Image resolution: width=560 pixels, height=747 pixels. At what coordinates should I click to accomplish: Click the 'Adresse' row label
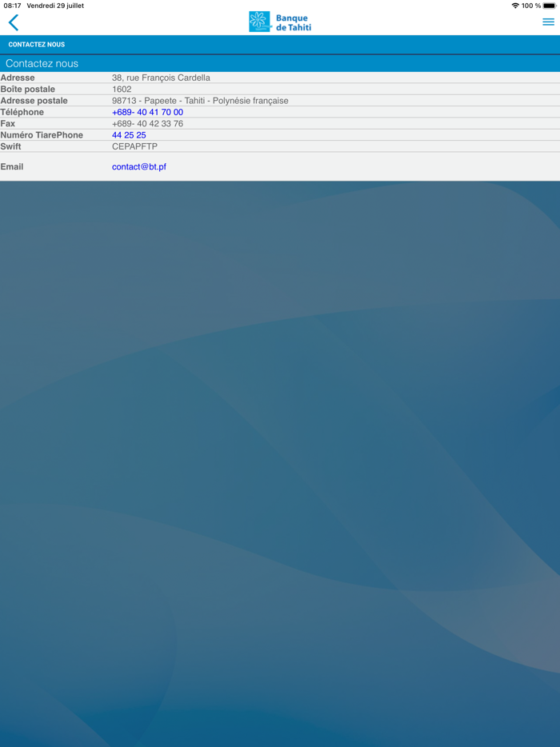[x=18, y=78]
